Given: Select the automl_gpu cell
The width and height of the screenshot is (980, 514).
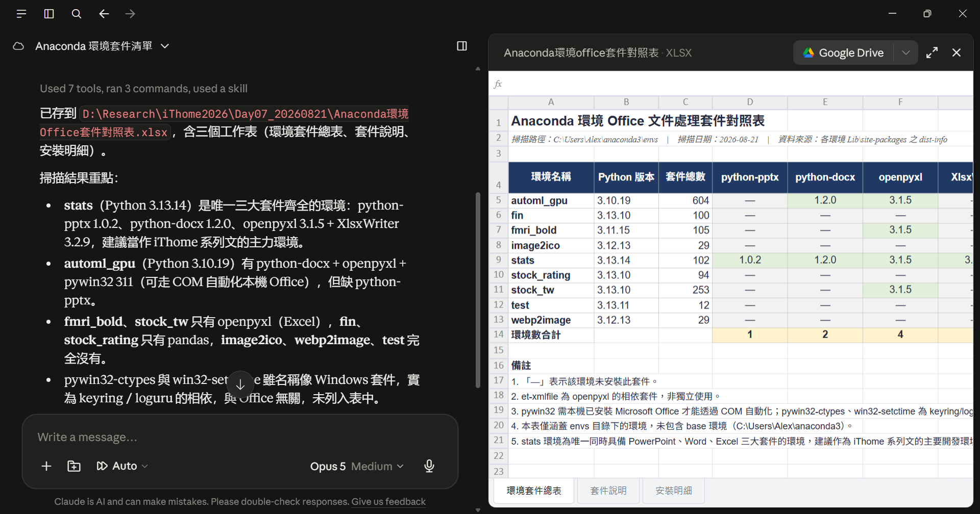Looking at the screenshot, I should (551, 200).
